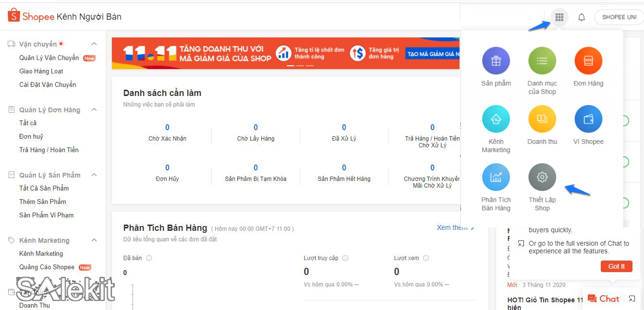Viewport: 644px width, 310px height.
Task: Collapse the Vận chuyển sidebar section
Action: pos(94,43)
